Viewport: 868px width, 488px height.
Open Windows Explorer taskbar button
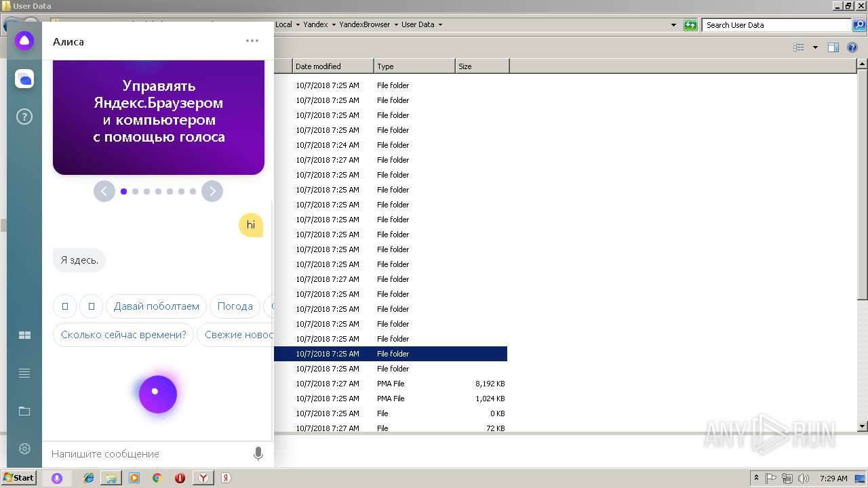(x=111, y=478)
